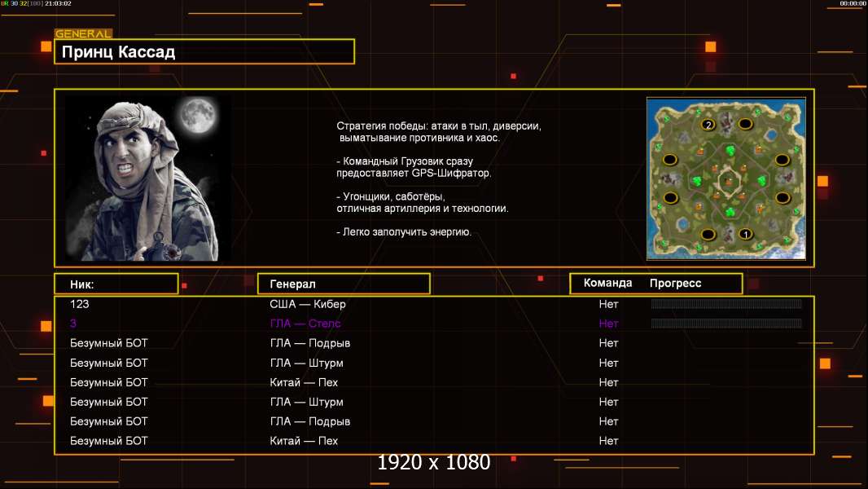Click the Прогресс column header
The image size is (868, 489).
click(675, 284)
